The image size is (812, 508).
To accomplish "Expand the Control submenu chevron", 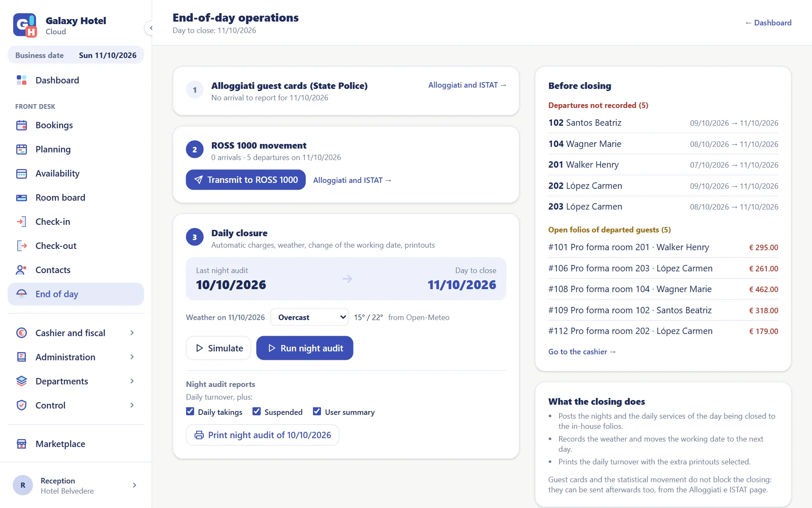I will pyautogui.click(x=132, y=405).
